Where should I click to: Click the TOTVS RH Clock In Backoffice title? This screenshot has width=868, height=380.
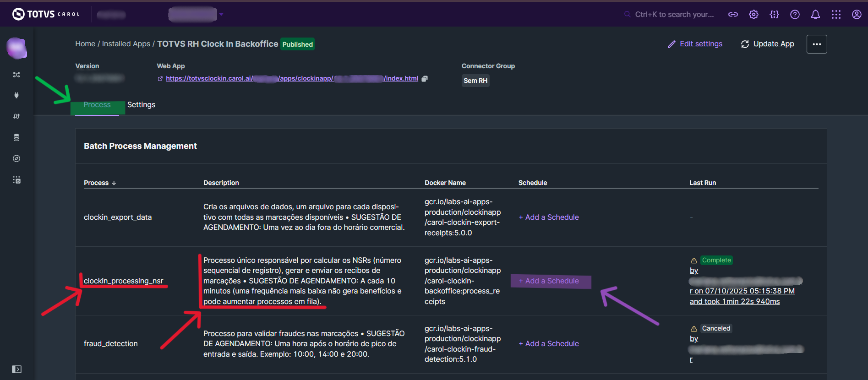pyautogui.click(x=218, y=44)
